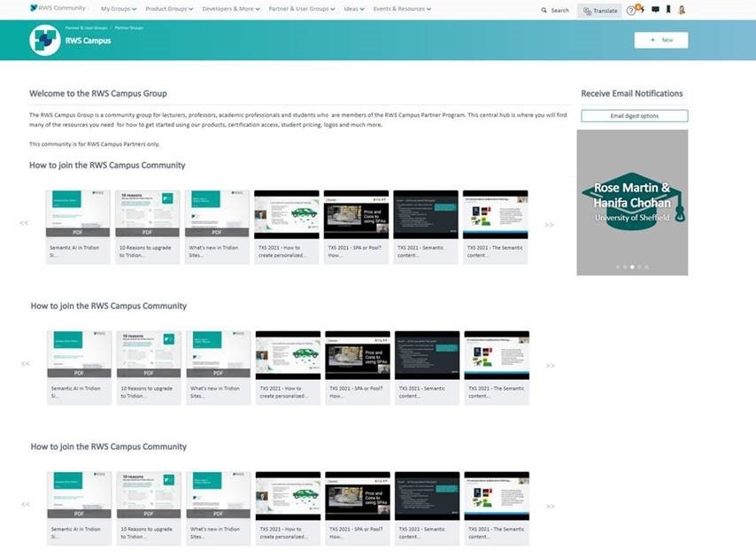756x558 pixels.
Task: Open What's new in Tridion Sites, second carousel
Action: click(219, 368)
